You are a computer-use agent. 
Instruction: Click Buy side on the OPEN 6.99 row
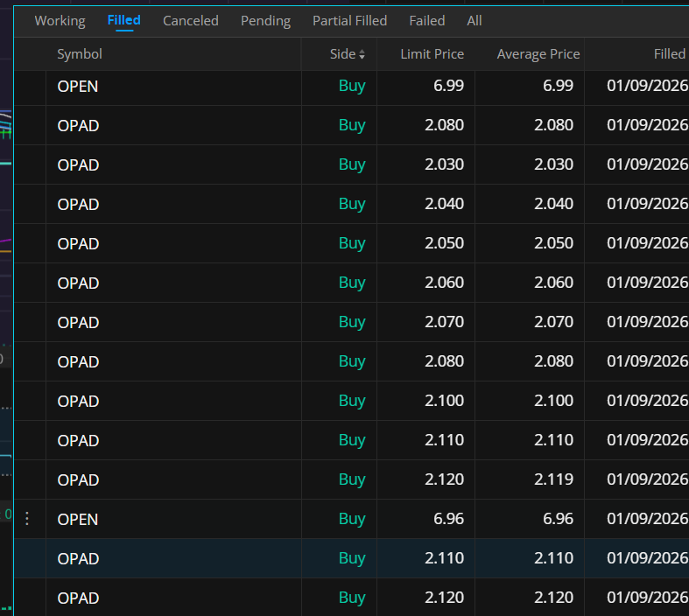coord(352,86)
